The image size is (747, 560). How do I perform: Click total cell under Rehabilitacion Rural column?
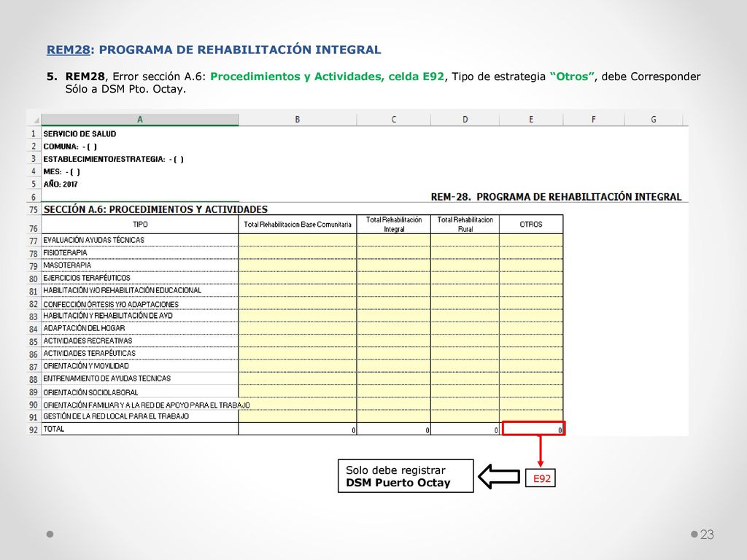point(465,429)
